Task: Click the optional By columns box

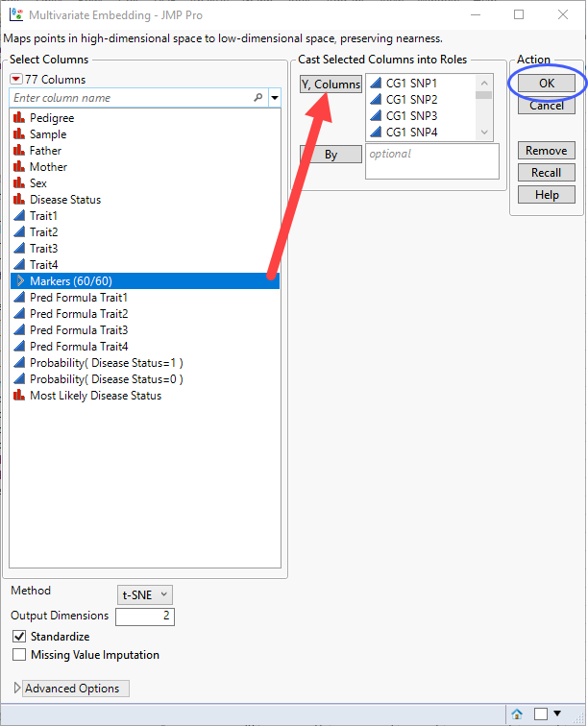Action: pyautogui.click(x=432, y=161)
